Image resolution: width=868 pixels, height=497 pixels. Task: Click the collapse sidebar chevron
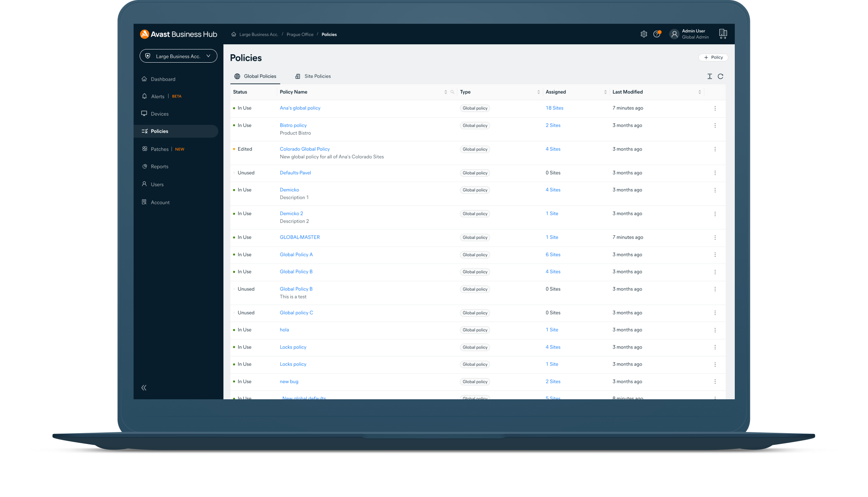point(144,387)
